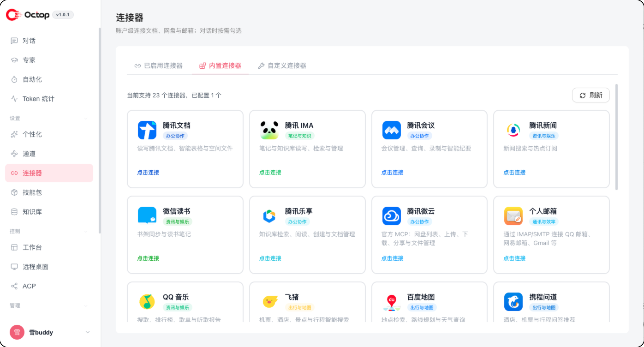
Task: Click the 腾讯会议 connector icon
Action: click(x=392, y=130)
